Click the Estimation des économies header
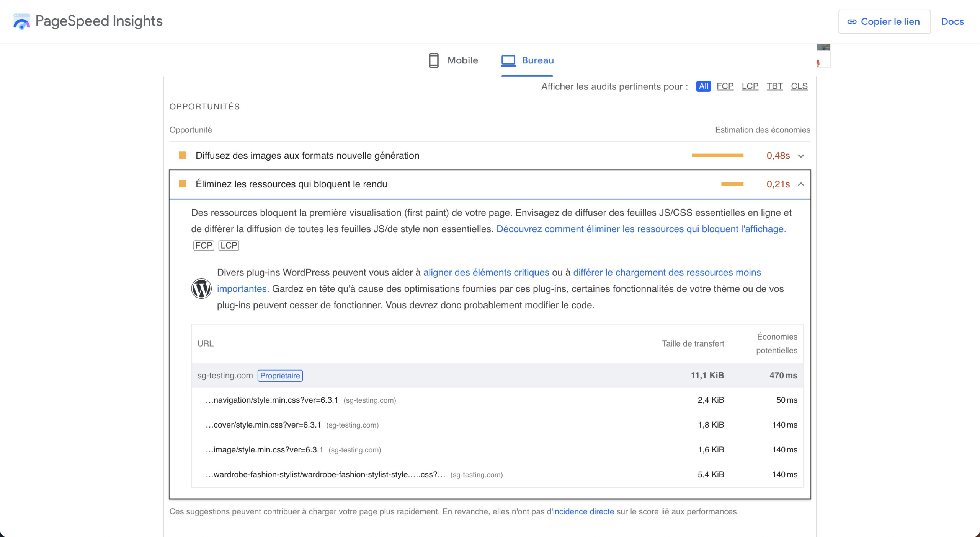 [763, 130]
